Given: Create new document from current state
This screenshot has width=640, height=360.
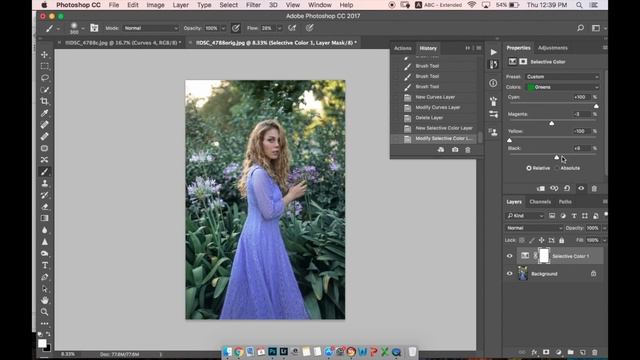Looking at the screenshot, I should (x=441, y=150).
